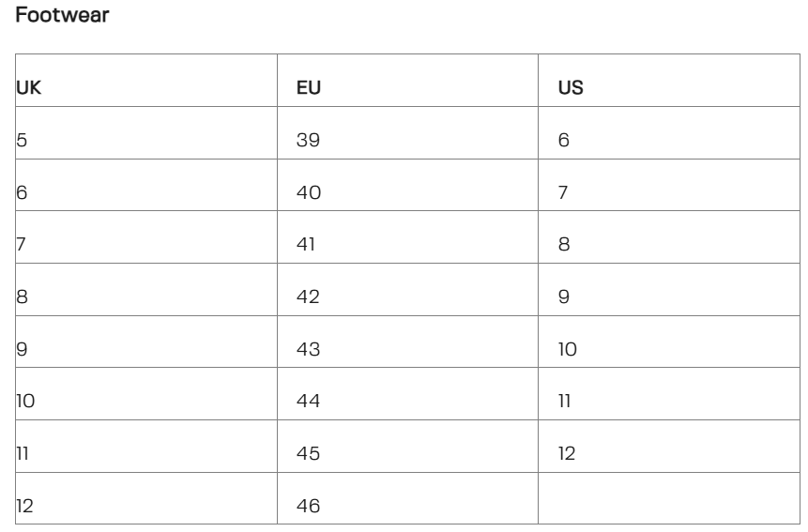This screenshot has height=532, width=808.
Task: Select the US size 6 cell
Action: click(x=564, y=142)
